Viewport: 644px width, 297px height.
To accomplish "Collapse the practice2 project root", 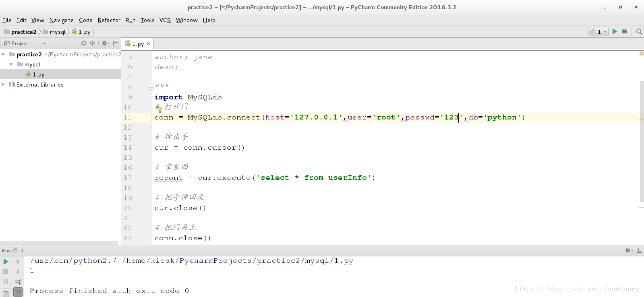I will click(3, 54).
